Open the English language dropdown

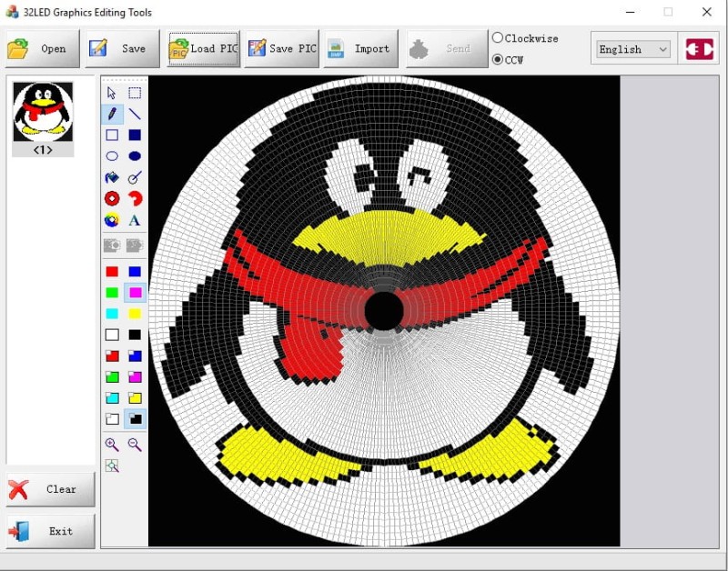(632, 49)
